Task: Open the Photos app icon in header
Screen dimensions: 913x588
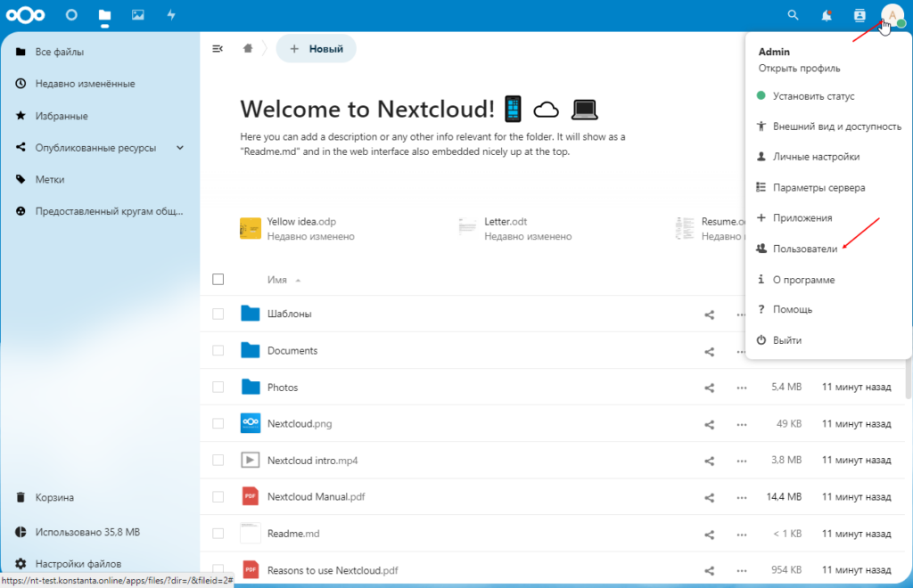Action: click(137, 15)
